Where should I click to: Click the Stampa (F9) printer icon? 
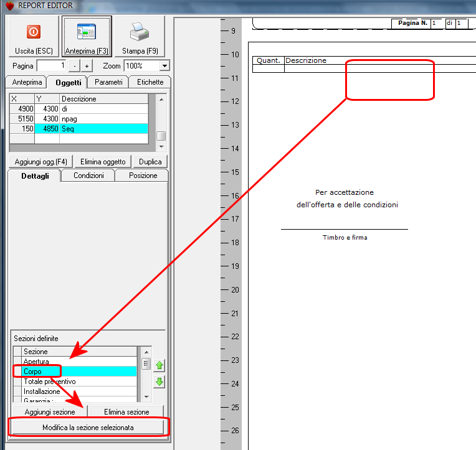click(x=140, y=32)
